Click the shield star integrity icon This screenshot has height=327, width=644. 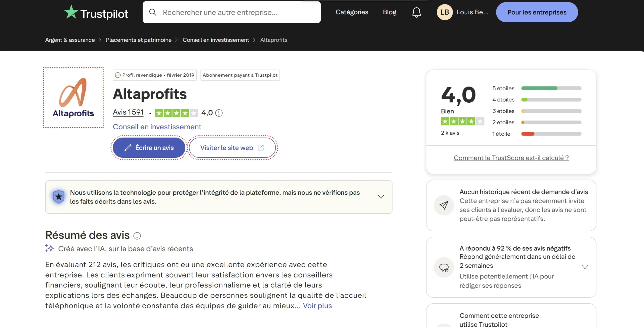pyautogui.click(x=59, y=197)
